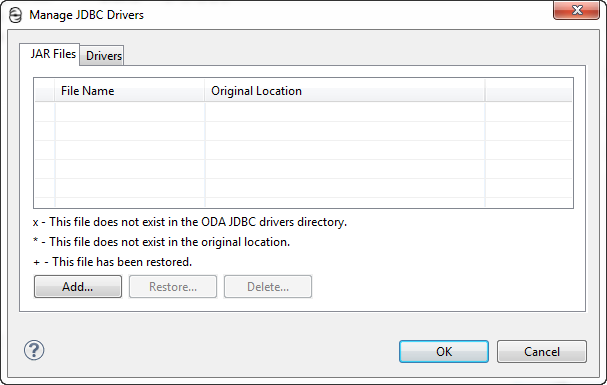Select first empty row in File Name column

[x=130, y=112]
